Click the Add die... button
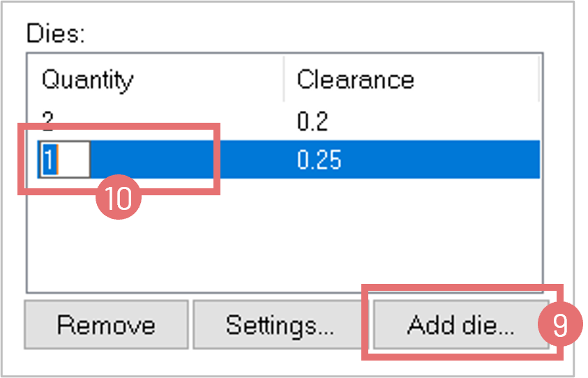 tap(460, 325)
